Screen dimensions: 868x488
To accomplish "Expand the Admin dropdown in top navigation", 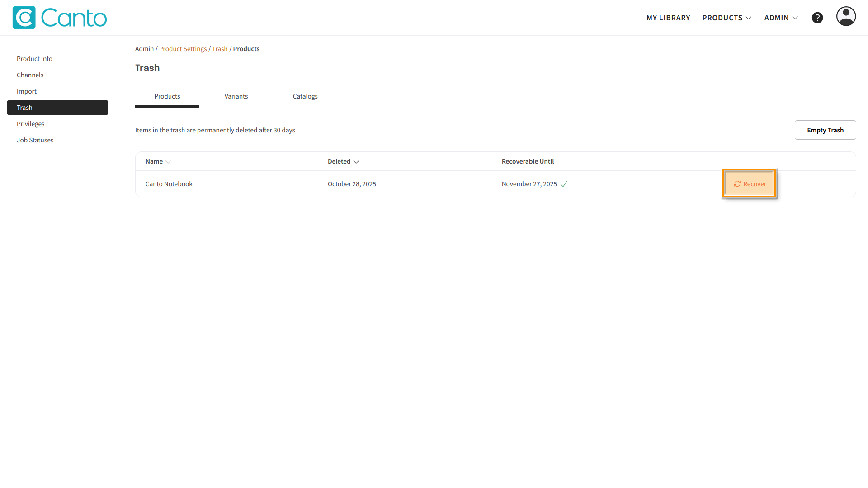I will click(x=781, y=18).
